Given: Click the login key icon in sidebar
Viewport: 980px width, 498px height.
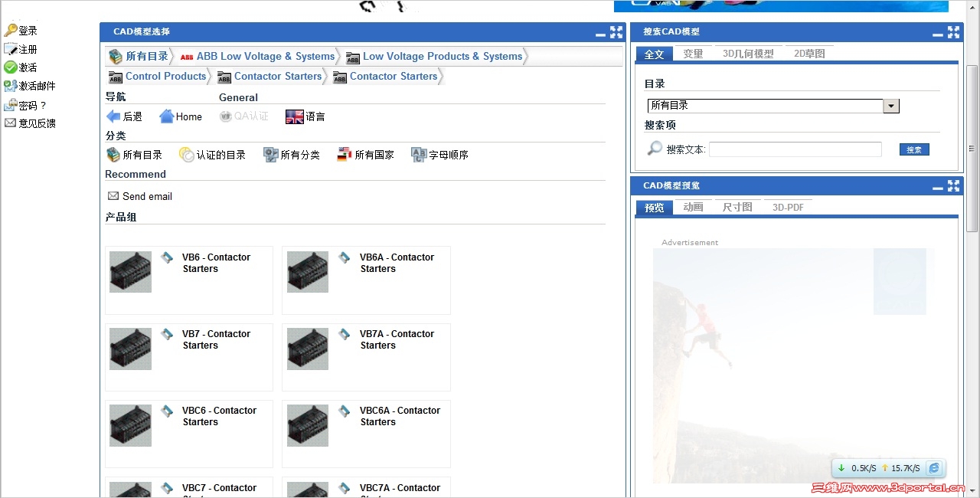Looking at the screenshot, I should tap(10, 31).
